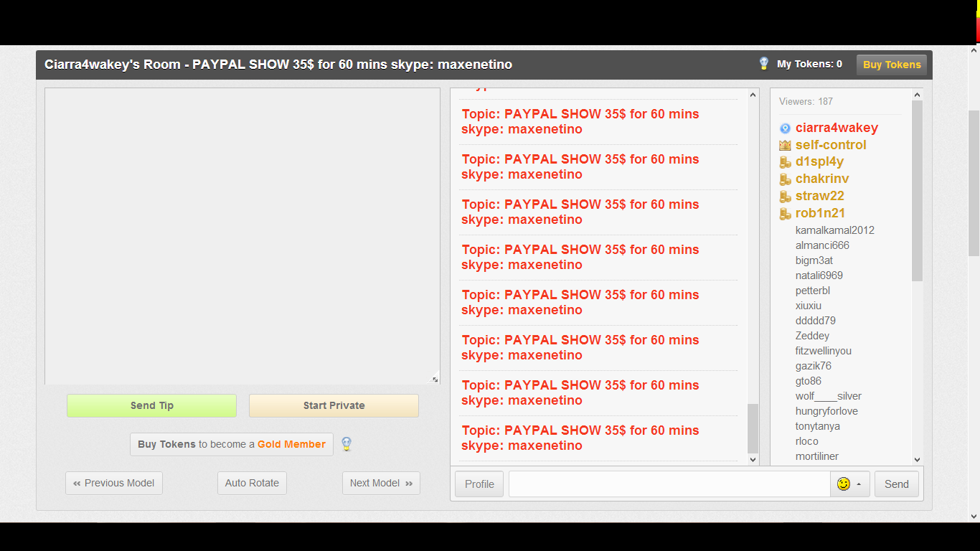This screenshot has width=980, height=551.
Task: Select viewer kamalkamal2012
Action: point(835,230)
